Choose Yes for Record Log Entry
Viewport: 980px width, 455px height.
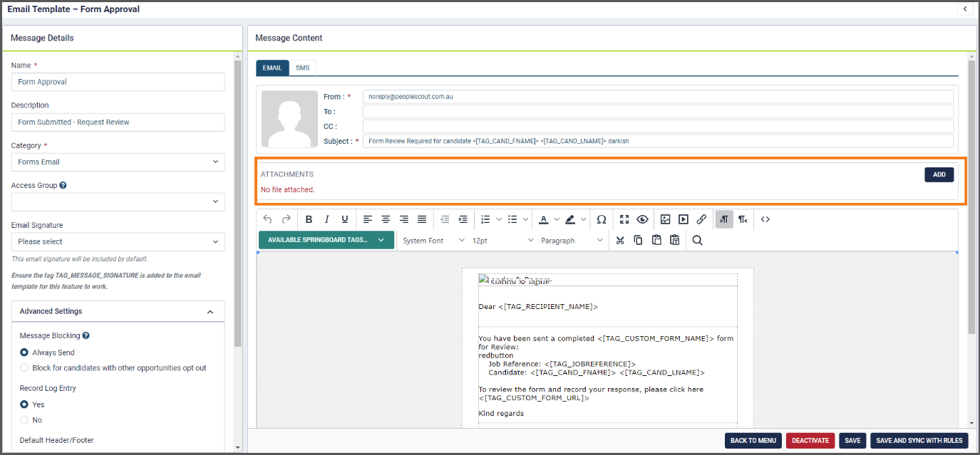point(24,404)
